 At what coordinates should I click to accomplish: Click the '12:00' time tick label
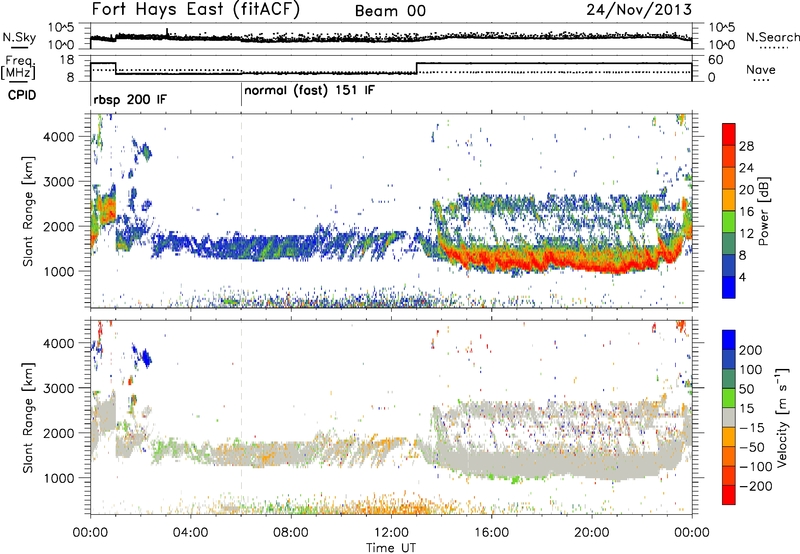(391, 533)
